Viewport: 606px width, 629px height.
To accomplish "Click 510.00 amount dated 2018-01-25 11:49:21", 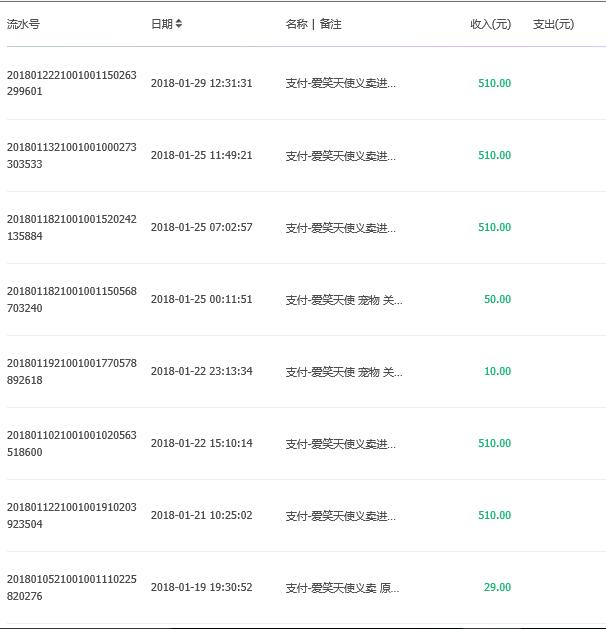I will click(495, 155).
